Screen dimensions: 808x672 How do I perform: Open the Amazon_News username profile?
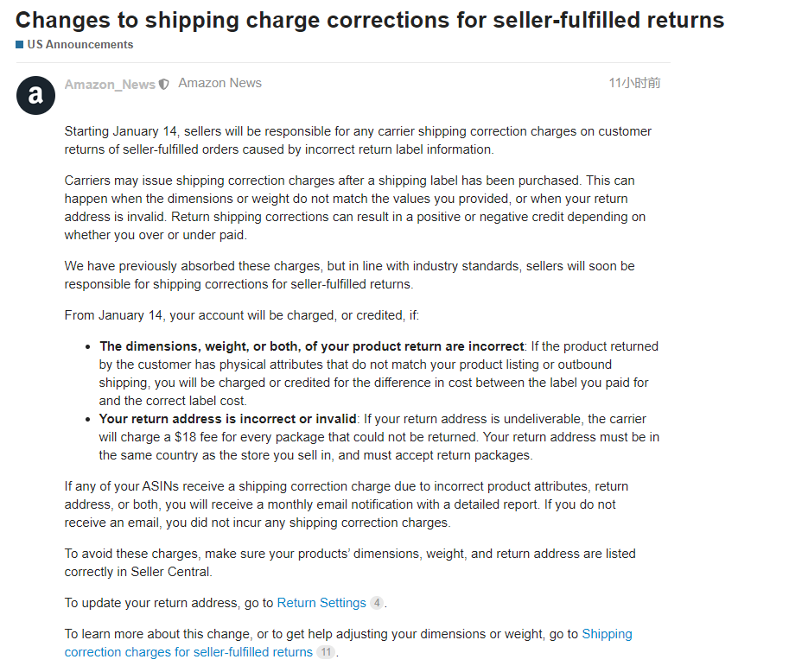[x=110, y=85]
